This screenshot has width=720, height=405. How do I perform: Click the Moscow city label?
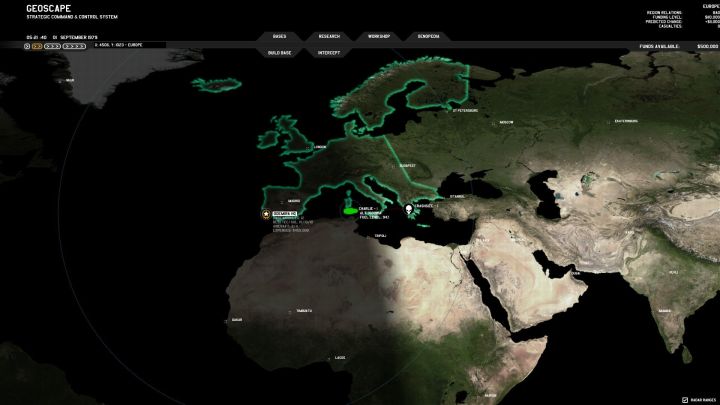point(506,122)
